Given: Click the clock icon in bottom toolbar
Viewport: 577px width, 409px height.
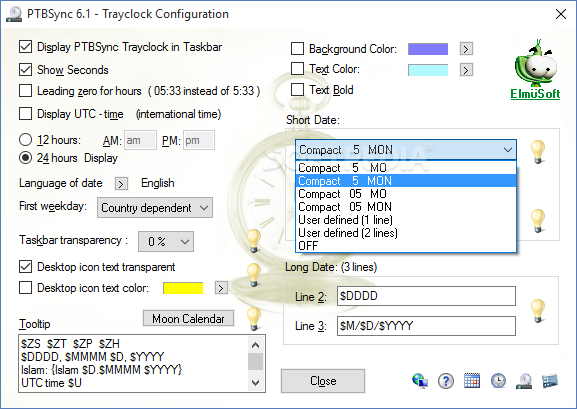Looking at the screenshot, I should [x=498, y=381].
